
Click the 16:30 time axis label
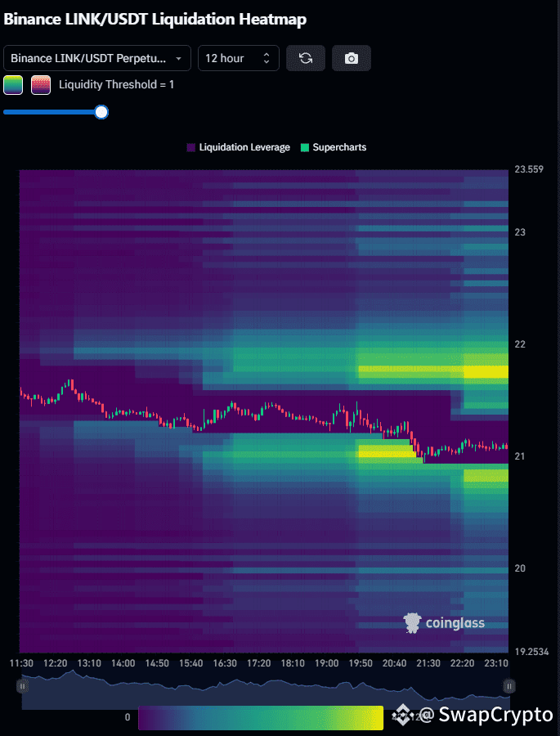click(x=225, y=663)
